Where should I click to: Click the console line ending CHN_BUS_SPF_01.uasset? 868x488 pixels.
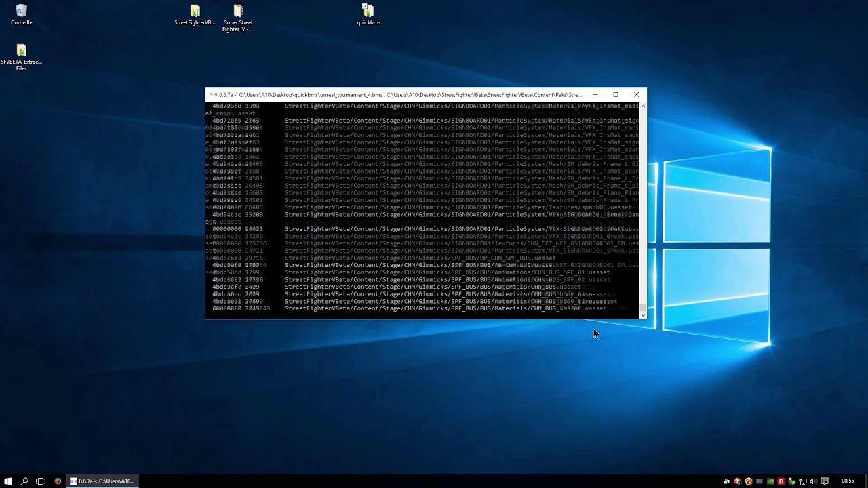[411, 272]
